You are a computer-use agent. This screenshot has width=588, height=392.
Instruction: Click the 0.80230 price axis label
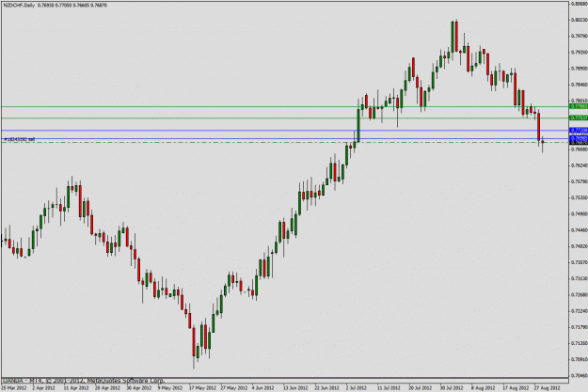tap(579, 20)
